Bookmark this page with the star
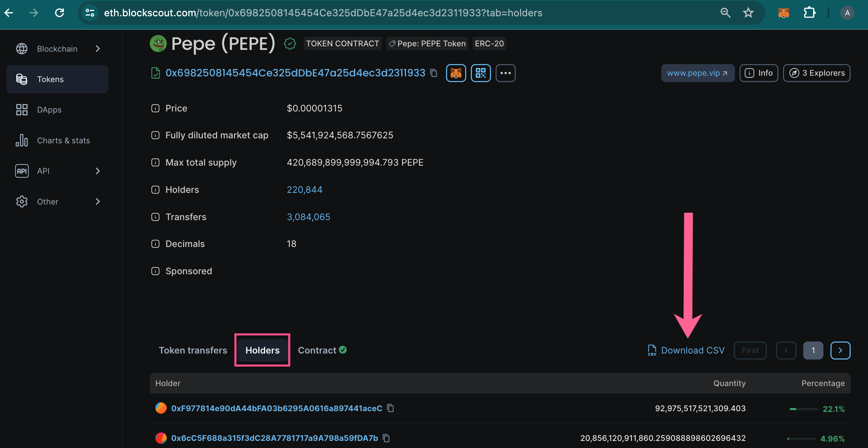This screenshot has height=448, width=868. tap(748, 13)
